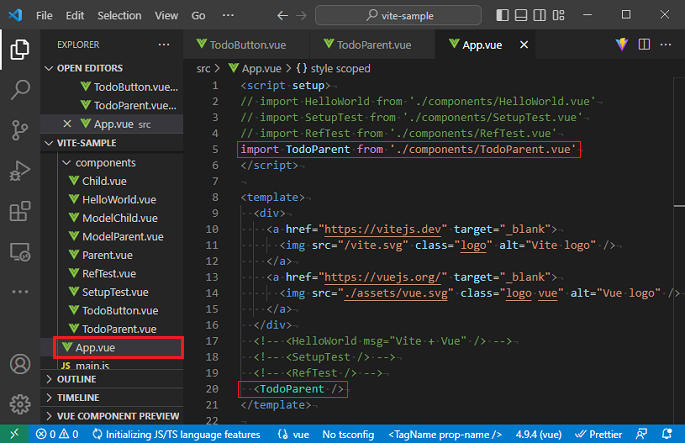Open Explorer views and more actions ellipsis
This screenshot has width=685, height=443.
pyautogui.click(x=164, y=45)
